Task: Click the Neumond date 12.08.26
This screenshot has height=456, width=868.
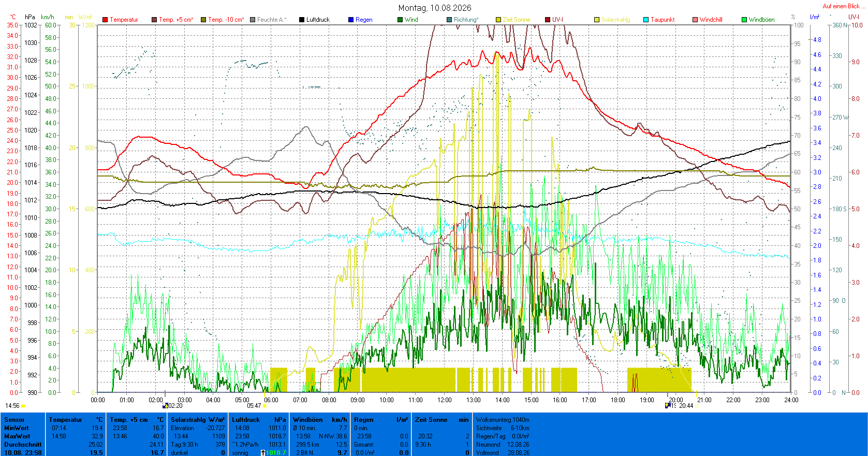Action: coord(518,445)
